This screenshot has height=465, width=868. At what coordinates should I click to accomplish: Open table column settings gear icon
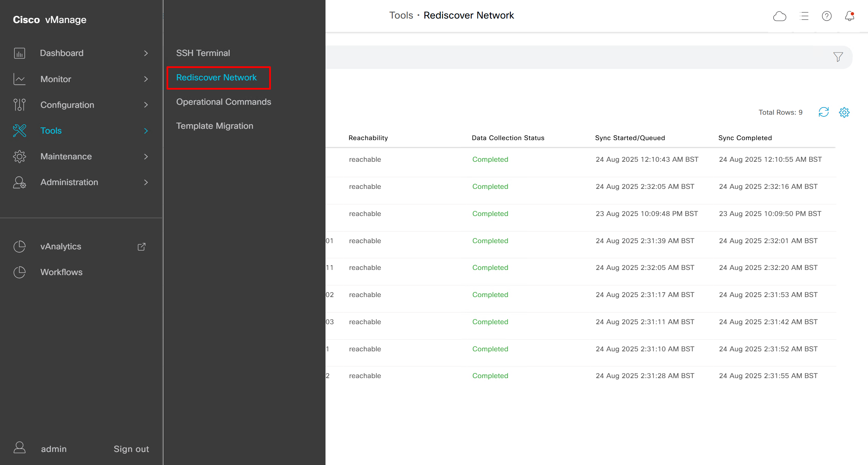click(x=844, y=112)
